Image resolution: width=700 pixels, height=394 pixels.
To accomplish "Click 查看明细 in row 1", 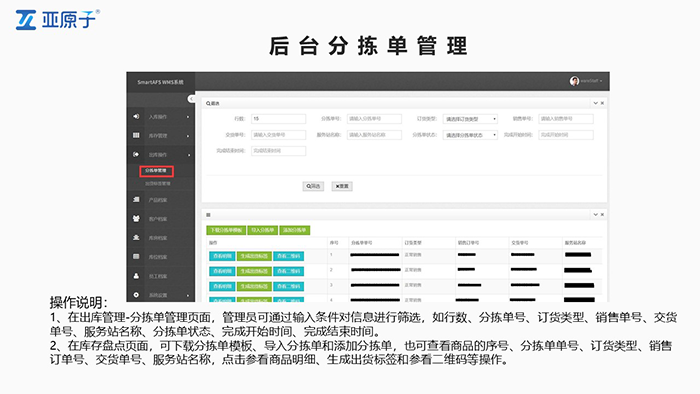I will (x=222, y=256).
